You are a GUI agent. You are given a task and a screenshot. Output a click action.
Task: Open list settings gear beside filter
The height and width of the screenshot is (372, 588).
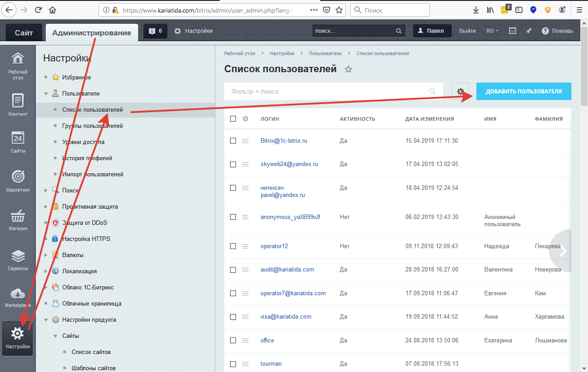tap(460, 92)
